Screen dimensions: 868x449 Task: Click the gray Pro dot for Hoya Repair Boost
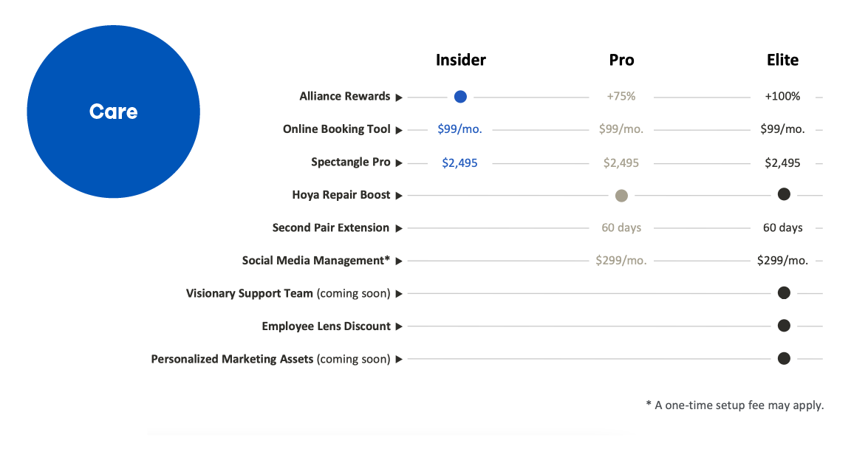pyautogui.click(x=622, y=196)
